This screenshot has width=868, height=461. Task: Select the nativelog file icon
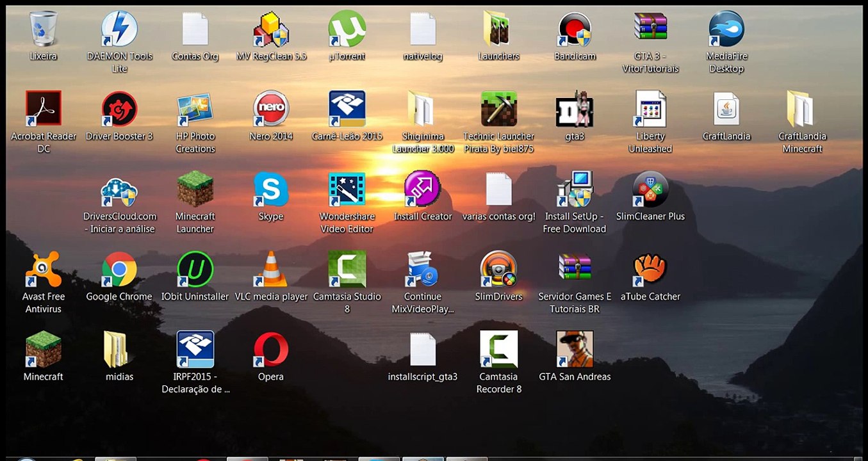click(423, 29)
